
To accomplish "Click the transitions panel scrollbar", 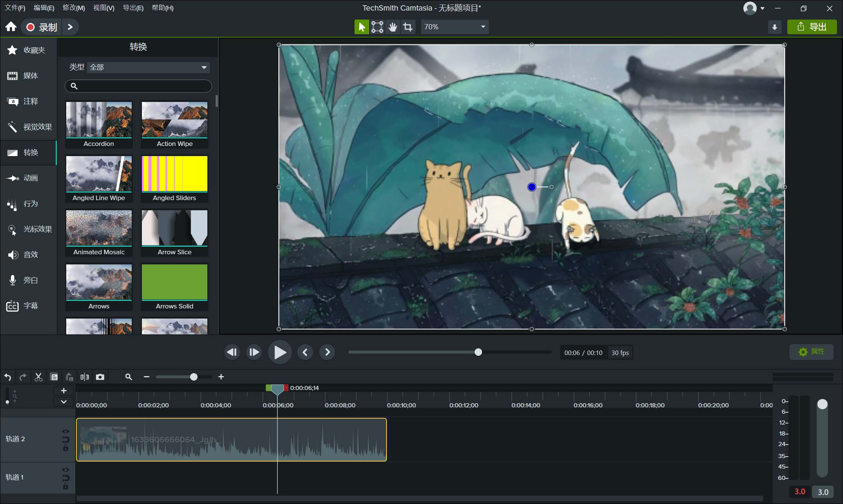I will click(x=217, y=101).
